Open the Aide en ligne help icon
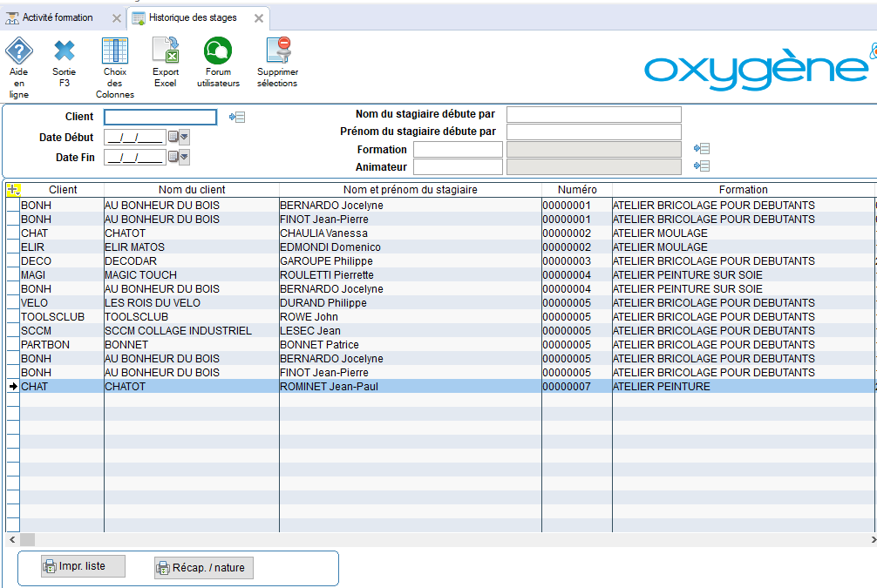Image resolution: width=877 pixels, height=588 pixels. click(19, 51)
